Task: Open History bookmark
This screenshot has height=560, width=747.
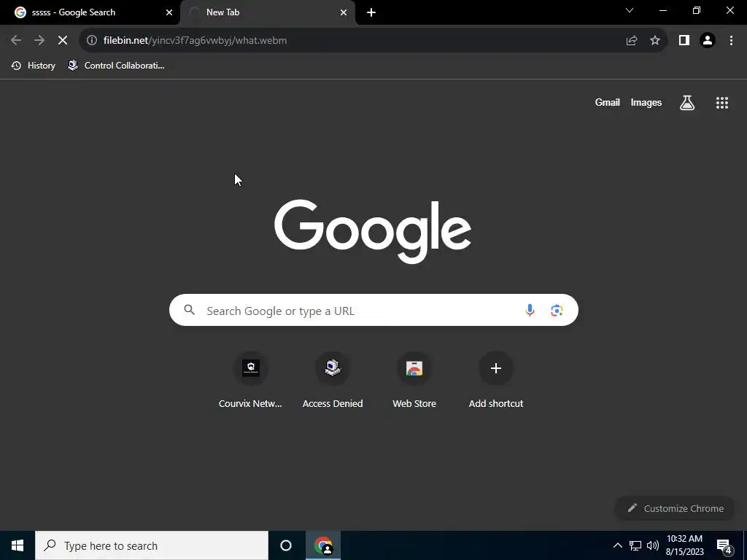Action: pos(34,66)
